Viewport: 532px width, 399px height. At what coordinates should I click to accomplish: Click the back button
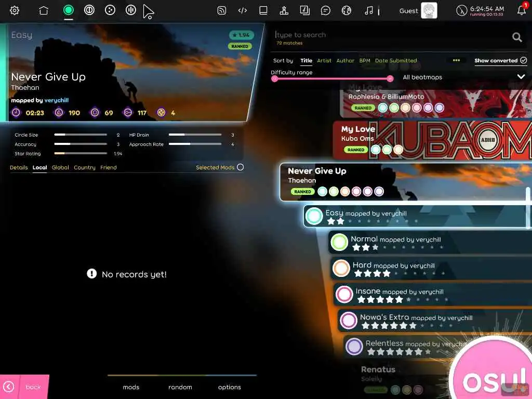(24, 387)
